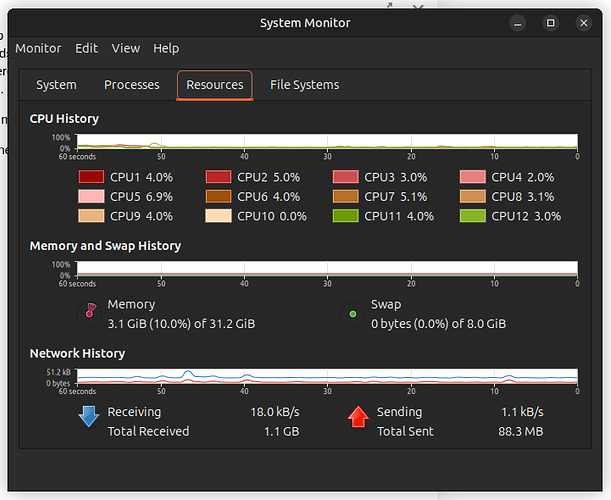Viewport: 611px width, 500px height.
Task: Select the Resources tab
Action: click(x=215, y=85)
